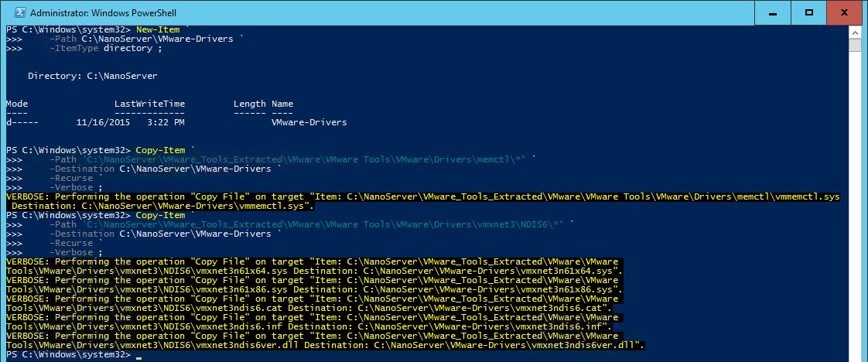The width and height of the screenshot is (868, 362).
Task: Click the 'LastWriteTime' column header
Action: tap(149, 104)
